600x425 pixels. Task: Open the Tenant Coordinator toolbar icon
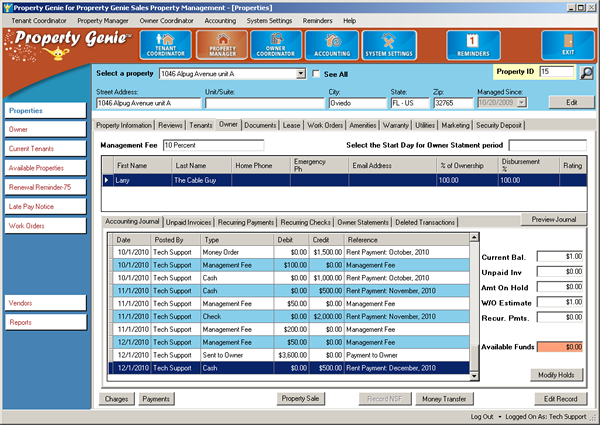click(166, 45)
